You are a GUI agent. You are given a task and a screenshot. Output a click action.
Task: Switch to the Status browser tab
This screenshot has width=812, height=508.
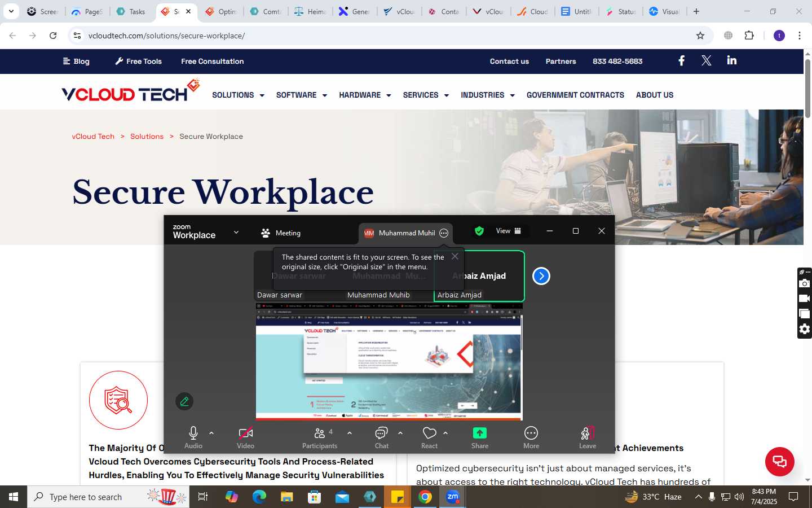pyautogui.click(x=621, y=11)
